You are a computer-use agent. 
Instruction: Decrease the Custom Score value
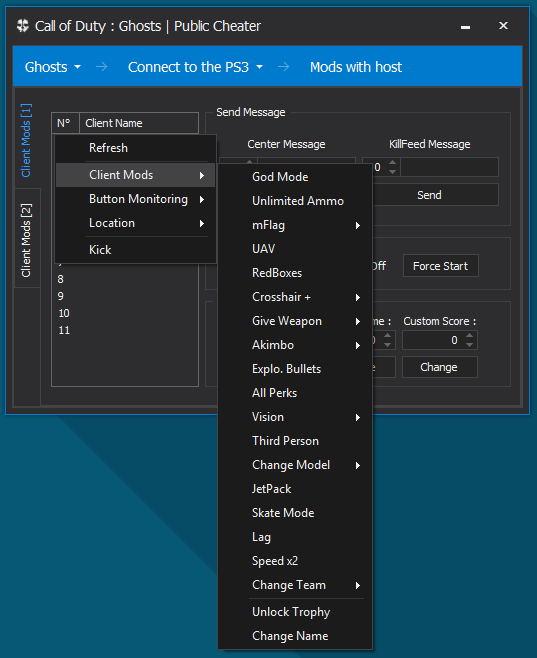coord(469,345)
